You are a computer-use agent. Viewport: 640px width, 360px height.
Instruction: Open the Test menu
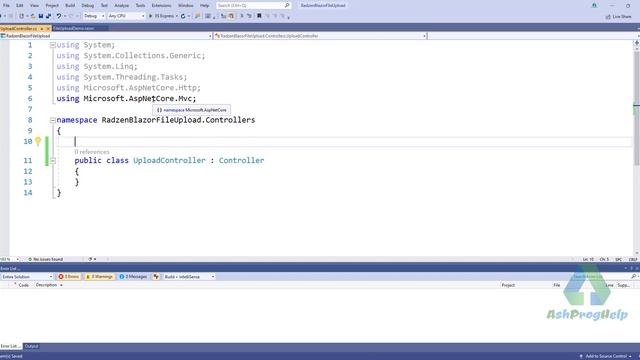104,5
